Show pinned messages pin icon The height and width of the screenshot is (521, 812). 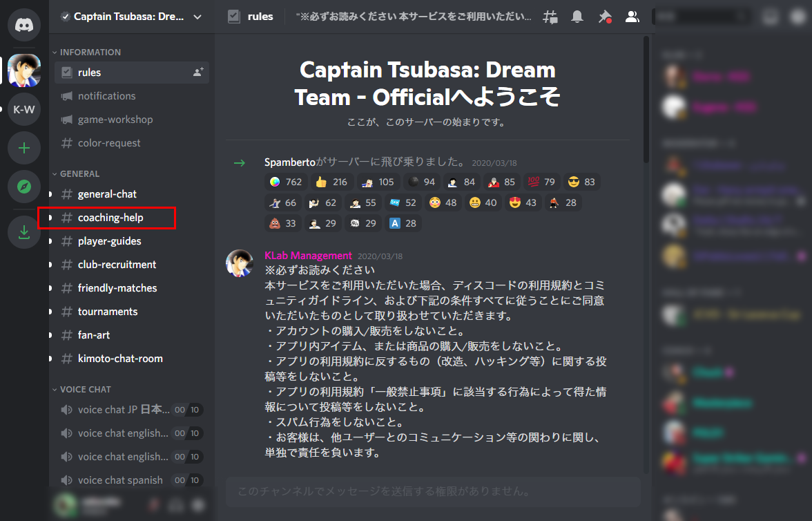point(604,17)
